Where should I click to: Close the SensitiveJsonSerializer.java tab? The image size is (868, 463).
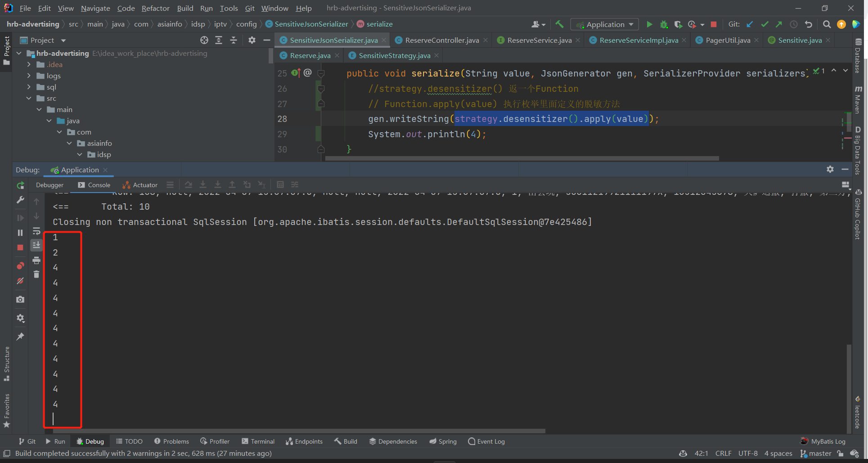point(384,40)
